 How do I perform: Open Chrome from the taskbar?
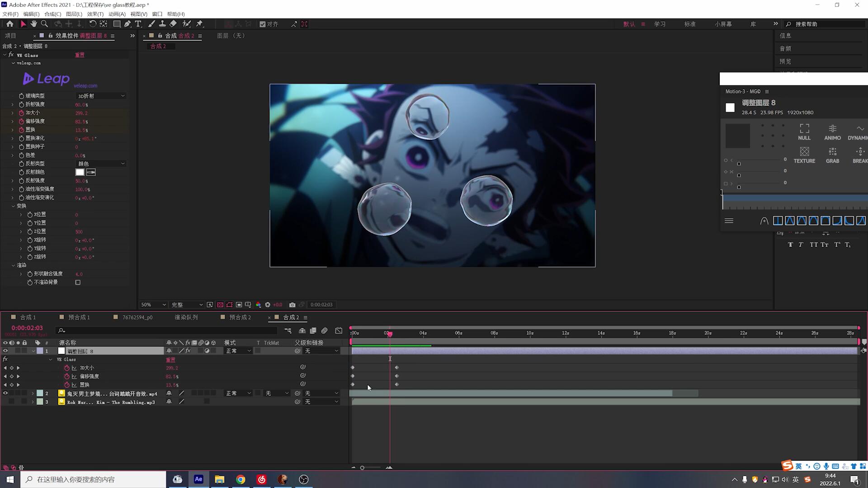tap(241, 479)
